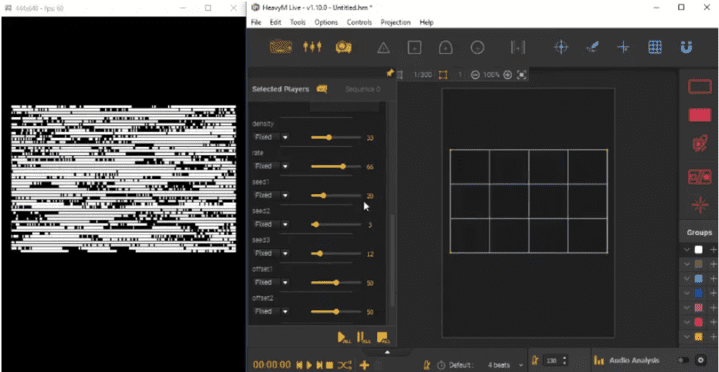This screenshot has height=372, width=719.
Task: Select the triangle shape tool
Action: click(383, 48)
